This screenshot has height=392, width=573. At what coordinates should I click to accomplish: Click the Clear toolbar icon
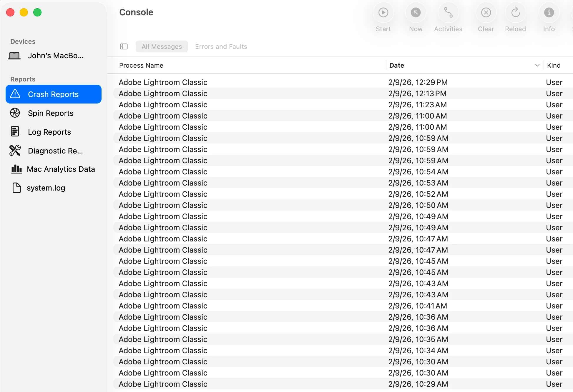[486, 13]
